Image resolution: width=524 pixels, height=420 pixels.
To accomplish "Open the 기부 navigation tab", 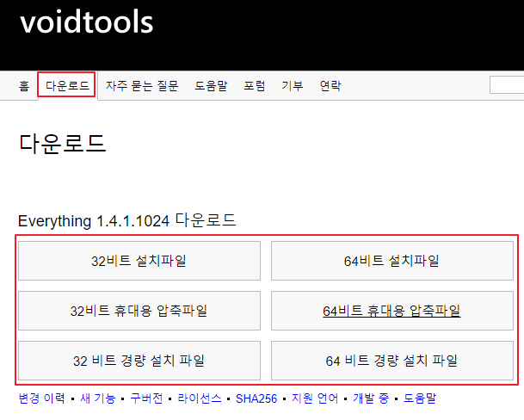I will 293,86.
